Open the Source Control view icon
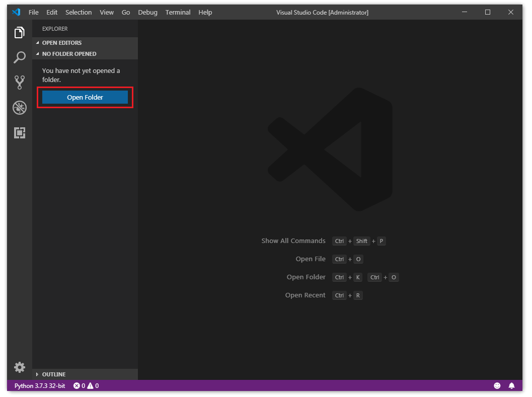The height and width of the screenshot is (397, 532). 19,83
